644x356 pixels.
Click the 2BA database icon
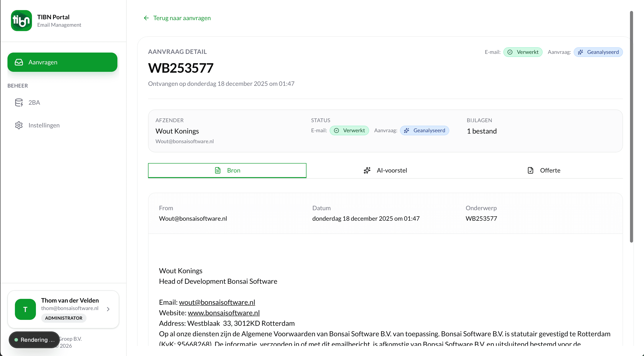(x=19, y=102)
